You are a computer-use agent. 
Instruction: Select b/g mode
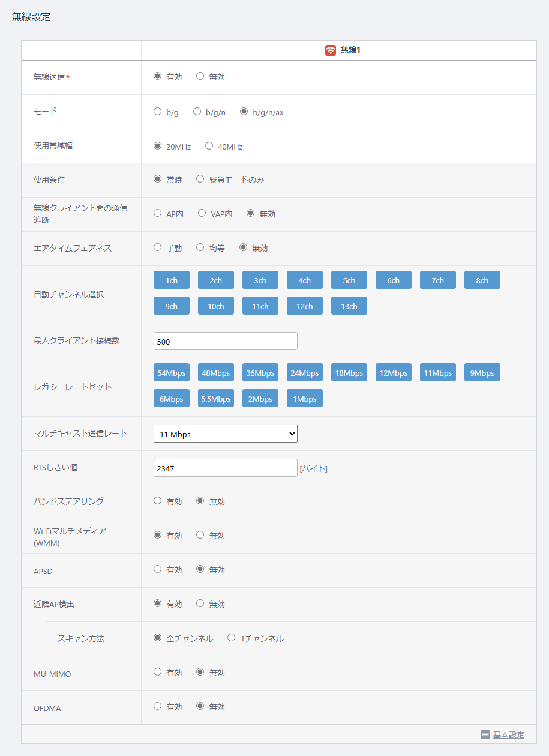tap(158, 111)
